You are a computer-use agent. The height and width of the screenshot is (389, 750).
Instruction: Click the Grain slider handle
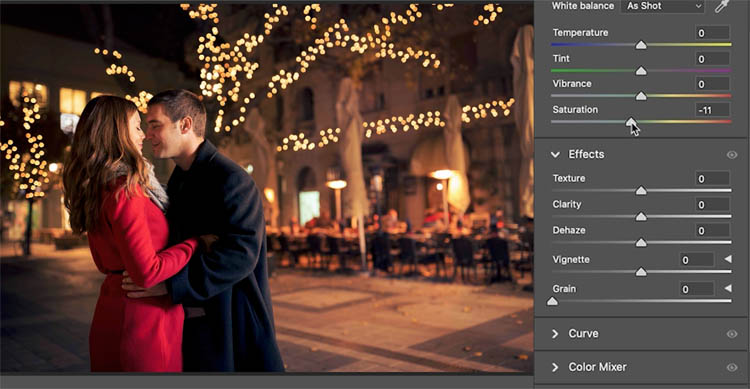click(552, 301)
